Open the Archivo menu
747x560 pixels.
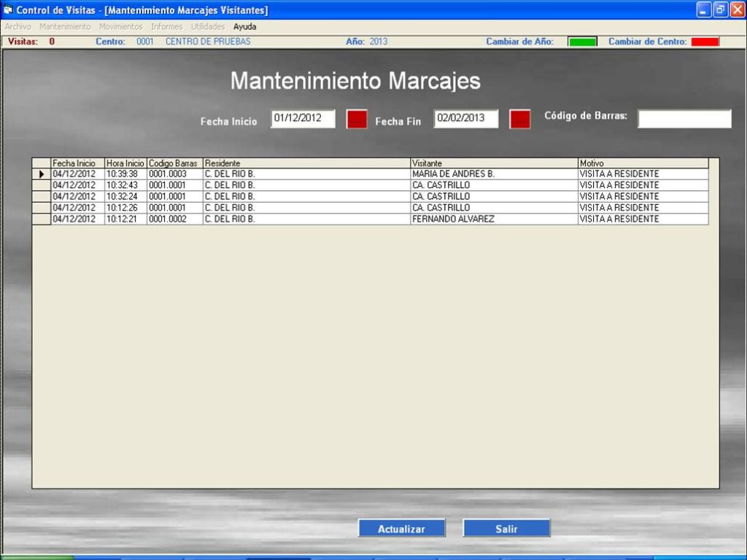pos(18,26)
